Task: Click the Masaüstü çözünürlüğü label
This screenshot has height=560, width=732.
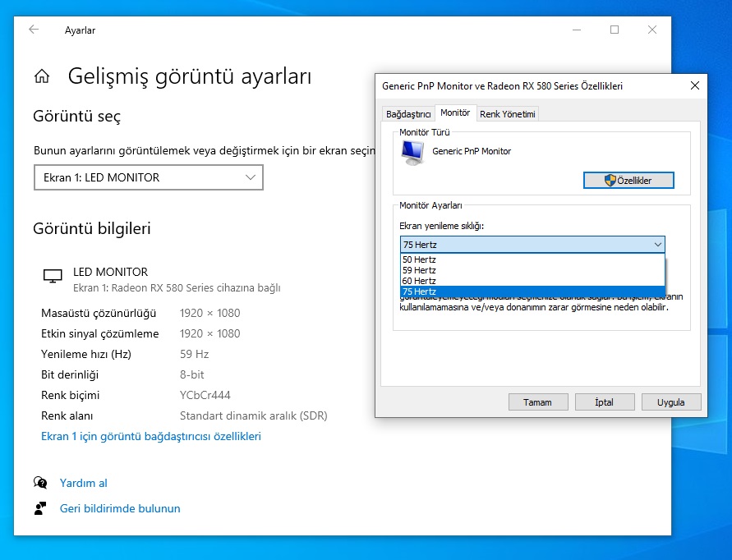Action: (99, 313)
